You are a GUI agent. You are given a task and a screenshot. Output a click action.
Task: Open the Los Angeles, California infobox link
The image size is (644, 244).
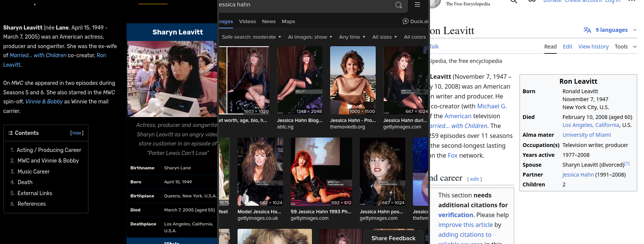point(591,125)
